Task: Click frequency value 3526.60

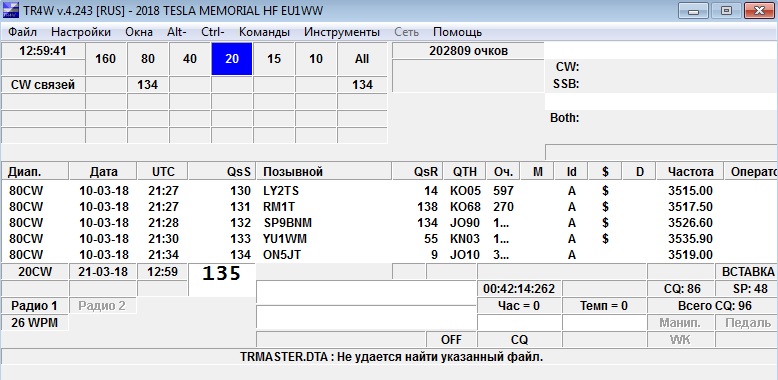Action: tap(690, 222)
